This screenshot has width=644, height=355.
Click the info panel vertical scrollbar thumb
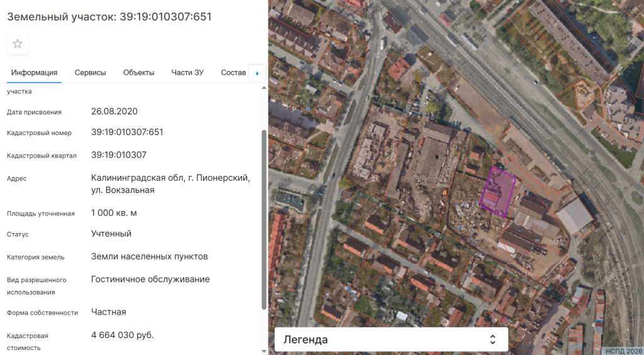pyautogui.click(x=264, y=220)
